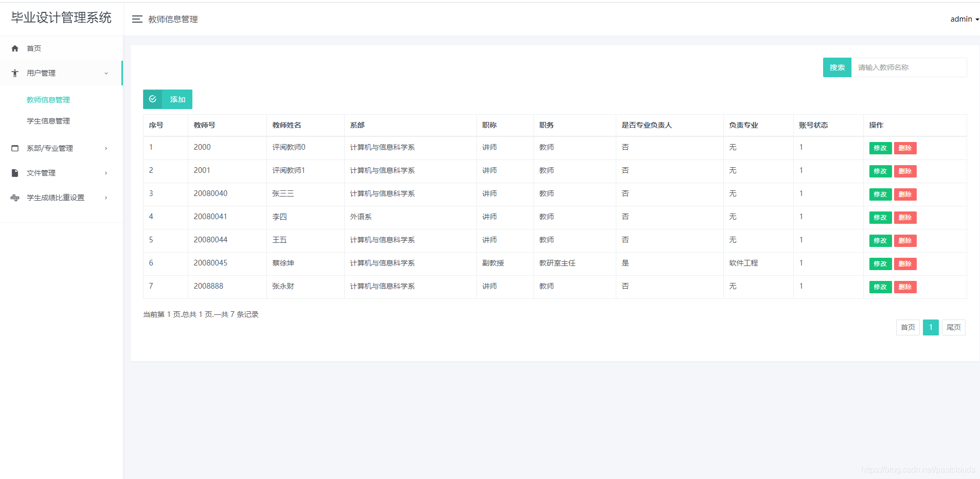
Task: Click 删除 for teacher 蔡徐坤
Action: pos(905,264)
